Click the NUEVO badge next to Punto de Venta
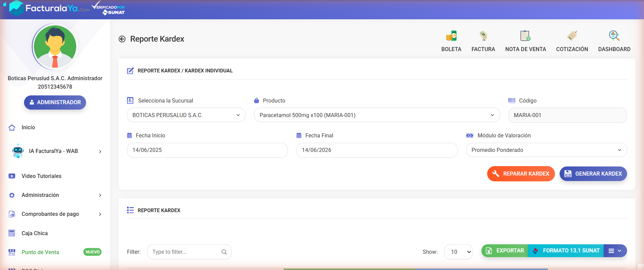 (92, 252)
